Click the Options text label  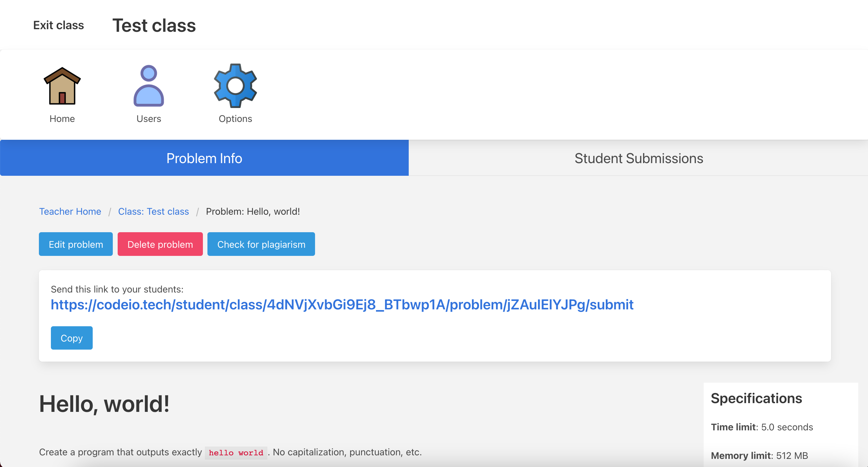(235, 119)
